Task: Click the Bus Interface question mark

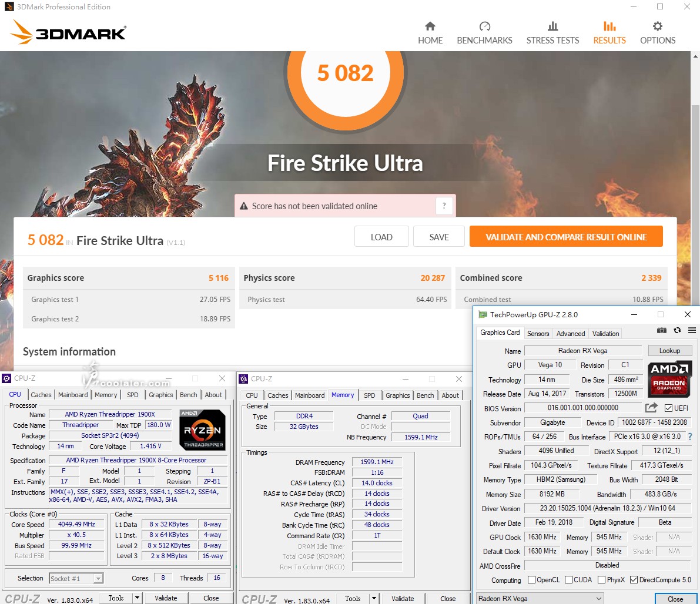Action: 690,437
